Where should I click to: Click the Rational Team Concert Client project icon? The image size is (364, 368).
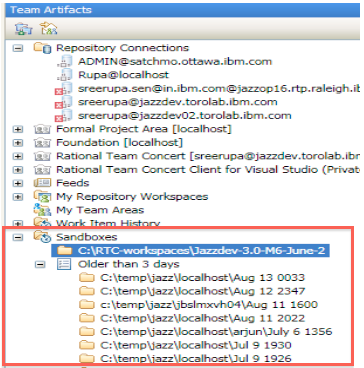point(42,170)
